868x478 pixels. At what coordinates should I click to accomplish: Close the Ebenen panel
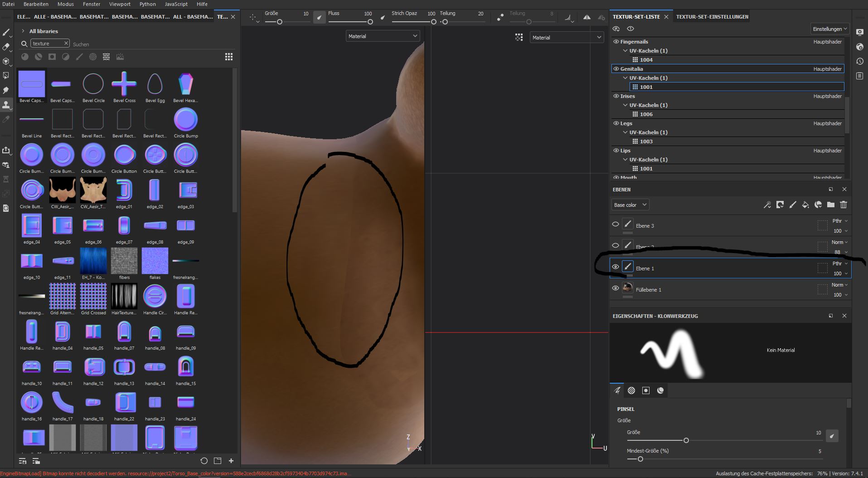(844, 189)
